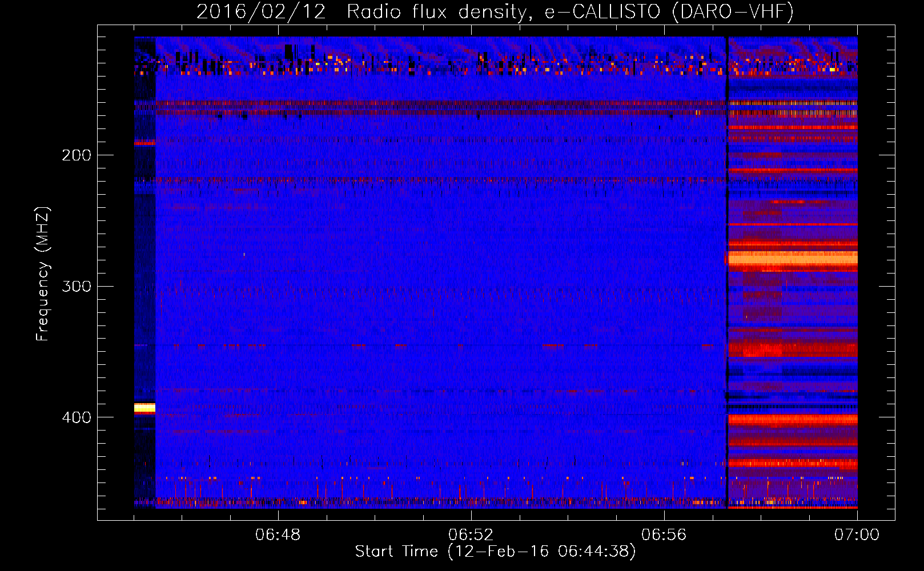924x571 pixels.
Task: Click the 'Frequency (MHZ)' y-axis label
Action: coord(43,274)
